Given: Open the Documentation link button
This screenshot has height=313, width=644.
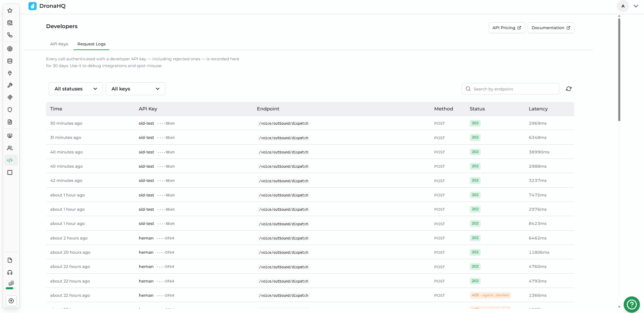Looking at the screenshot, I should 551,28.
